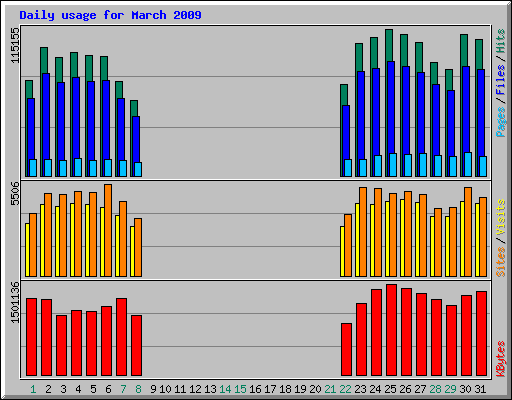Click green day 29 label
Viewport: 512px width, 400px height.
[450, 389]
